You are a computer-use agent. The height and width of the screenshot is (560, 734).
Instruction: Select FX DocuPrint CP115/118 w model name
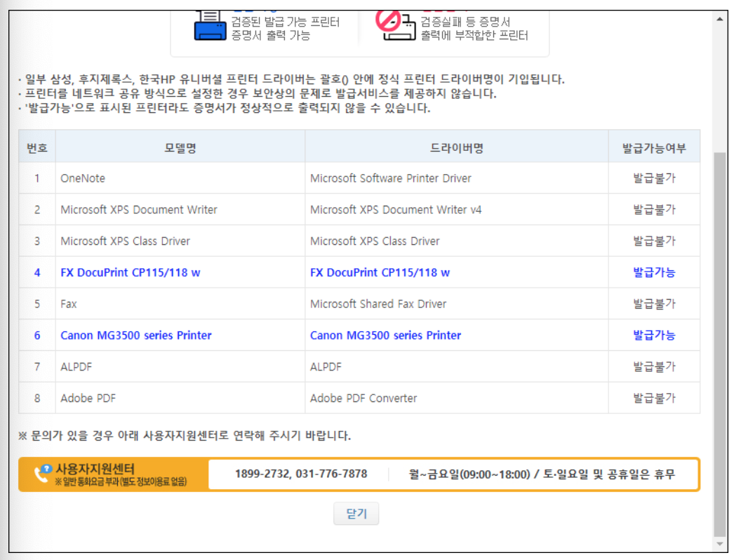130,272
